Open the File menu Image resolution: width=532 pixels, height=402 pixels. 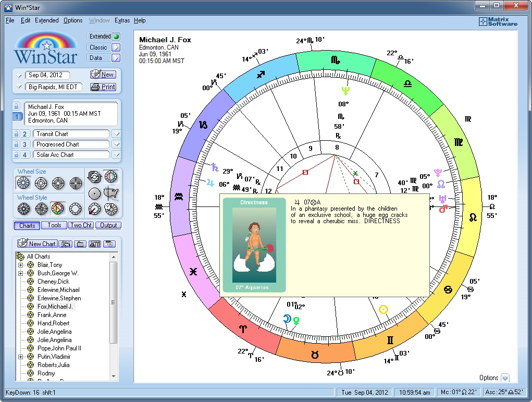point(10,20)
